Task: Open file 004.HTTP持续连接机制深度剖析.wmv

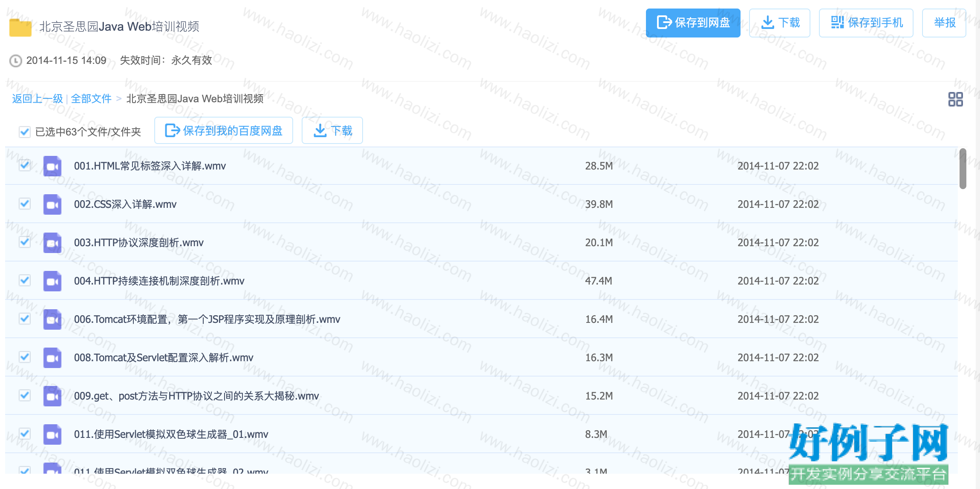Action: pos(159,281)
